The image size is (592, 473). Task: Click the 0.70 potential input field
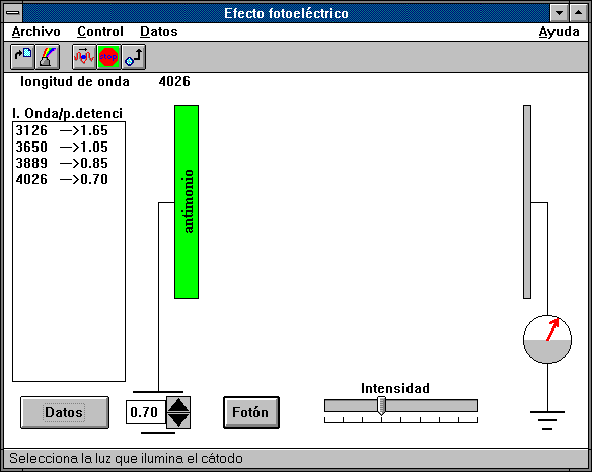click(x=146, y=412)
